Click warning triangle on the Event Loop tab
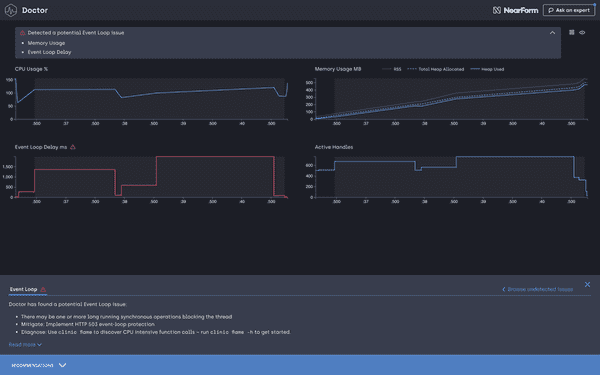Image resolution: width=600 pixels, height=375 pixels. 43,290
